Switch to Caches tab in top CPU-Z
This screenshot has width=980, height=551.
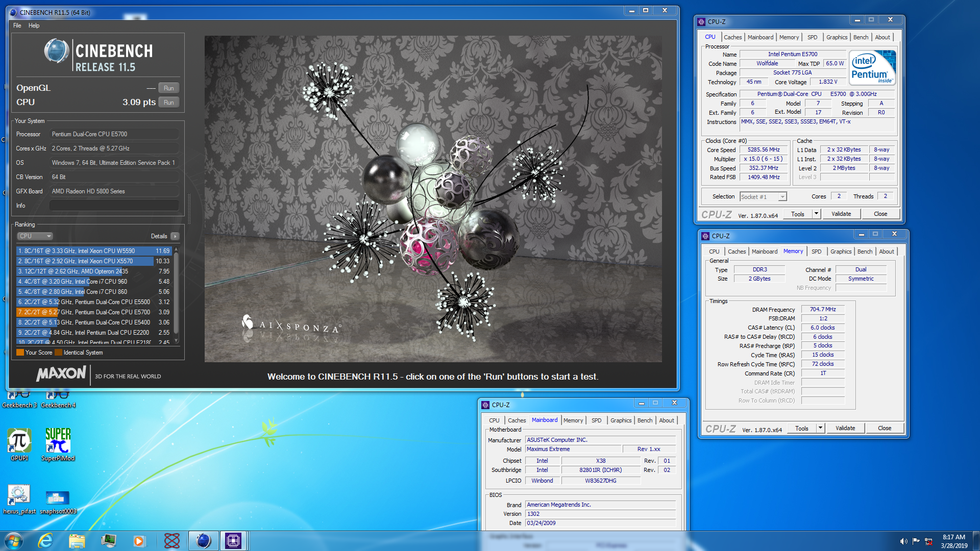[732, 37]
